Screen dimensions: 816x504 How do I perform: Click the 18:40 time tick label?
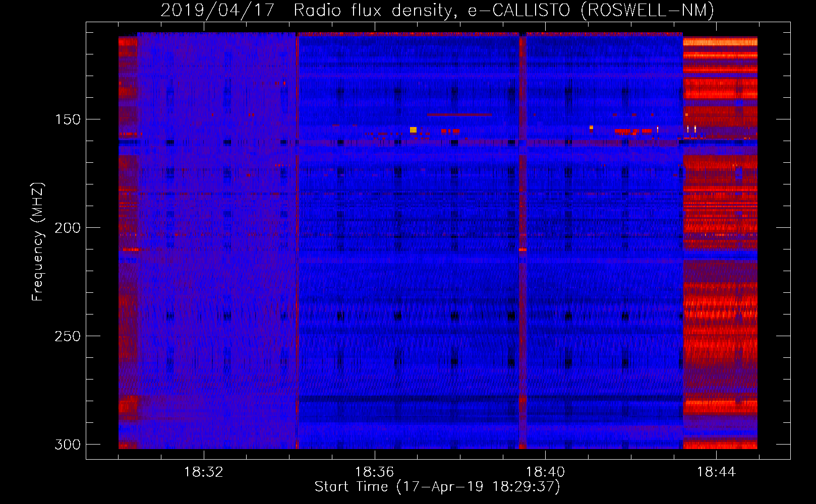coord(545,472)
